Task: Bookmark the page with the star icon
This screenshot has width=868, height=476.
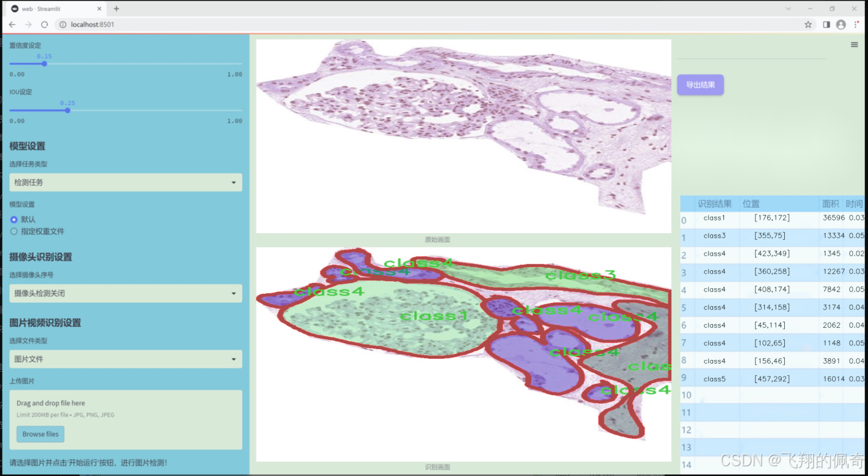Action: [x=808, y=24]
